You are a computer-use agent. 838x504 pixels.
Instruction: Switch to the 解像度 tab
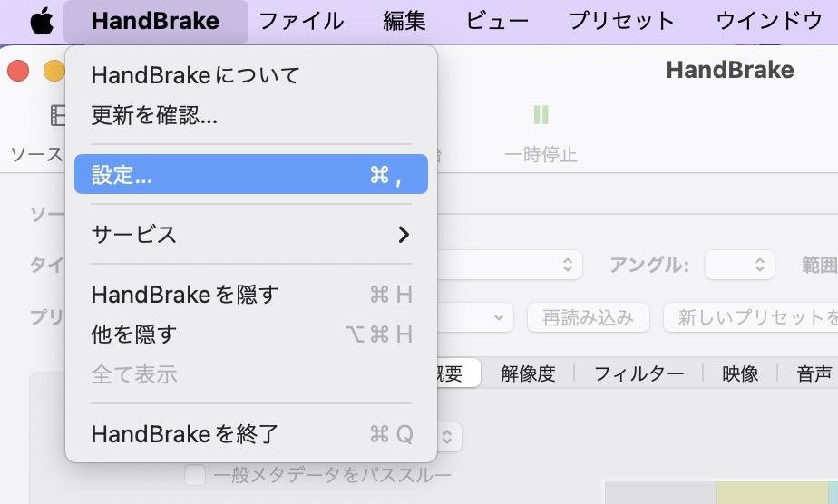(528, 373)
